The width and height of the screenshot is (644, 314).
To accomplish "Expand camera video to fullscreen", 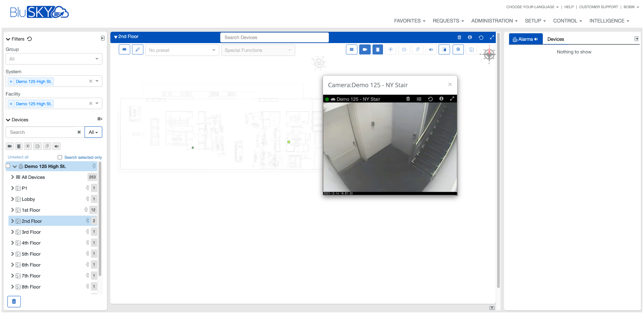I will (x=452, y=99).
